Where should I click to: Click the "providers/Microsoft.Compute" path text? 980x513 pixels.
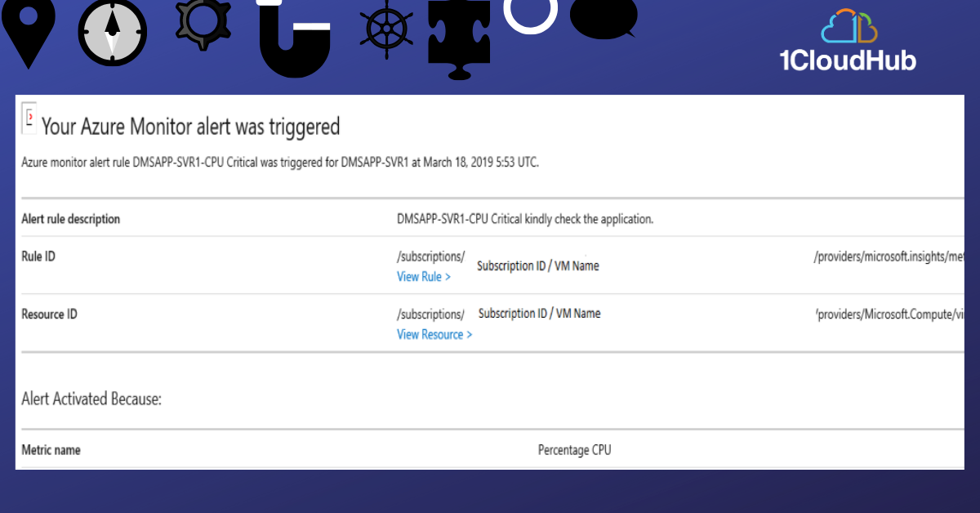pos(890,314)
